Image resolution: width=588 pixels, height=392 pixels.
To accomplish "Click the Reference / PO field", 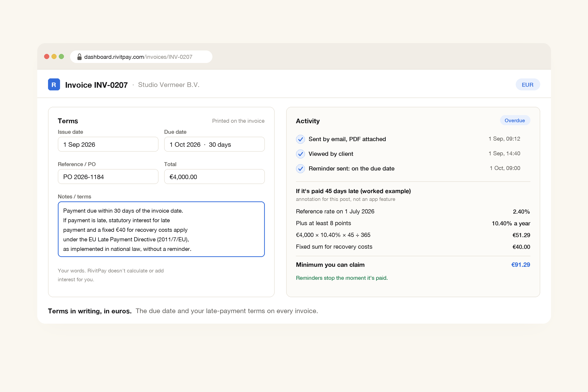I will (108, 177).
